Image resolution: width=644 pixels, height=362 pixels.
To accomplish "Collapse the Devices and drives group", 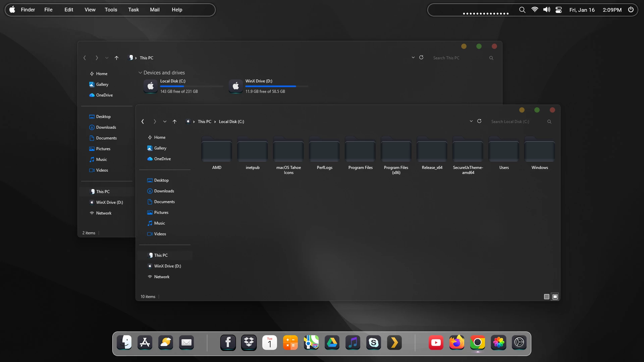I will [x=140, y=72].
